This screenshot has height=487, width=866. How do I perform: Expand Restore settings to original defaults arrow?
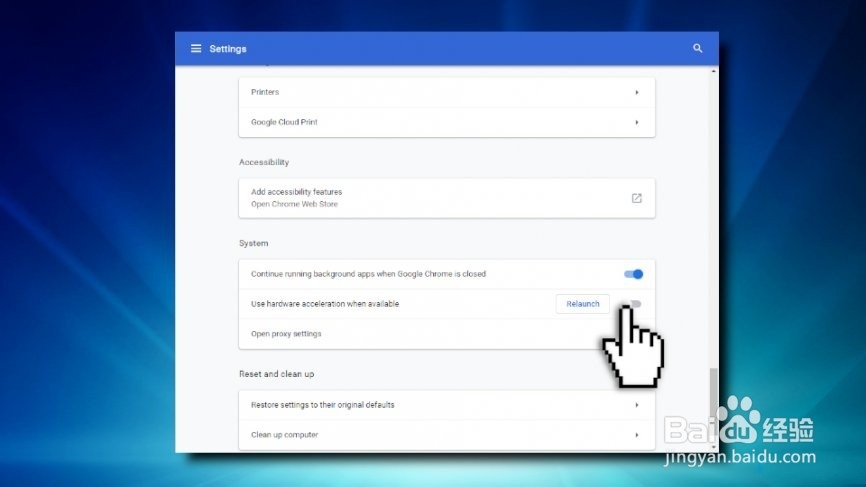point(637,405)
